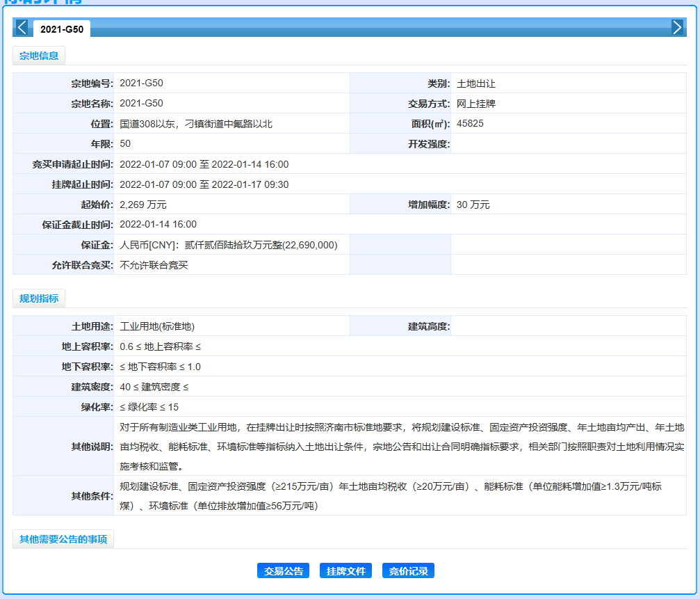
Task: Open the 宗地信息 section header
Action: [39, 56]
